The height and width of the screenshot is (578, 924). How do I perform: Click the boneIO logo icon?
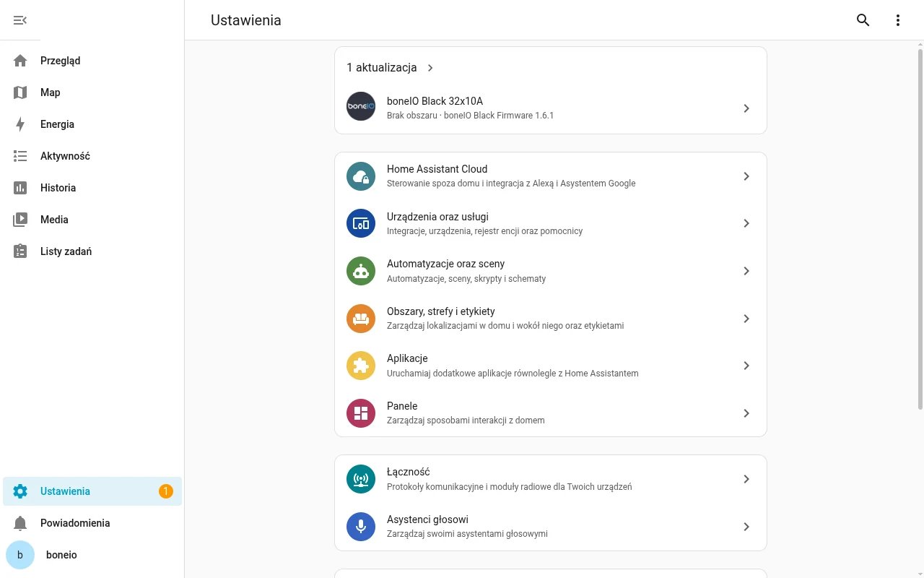tap(361, 106)
